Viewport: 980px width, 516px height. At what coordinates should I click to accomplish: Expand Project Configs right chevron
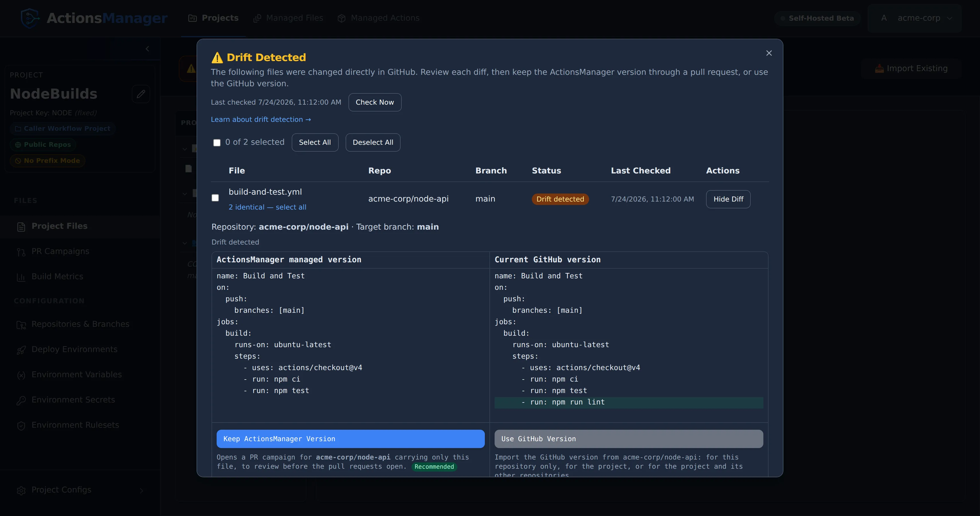tap(142, 490)
